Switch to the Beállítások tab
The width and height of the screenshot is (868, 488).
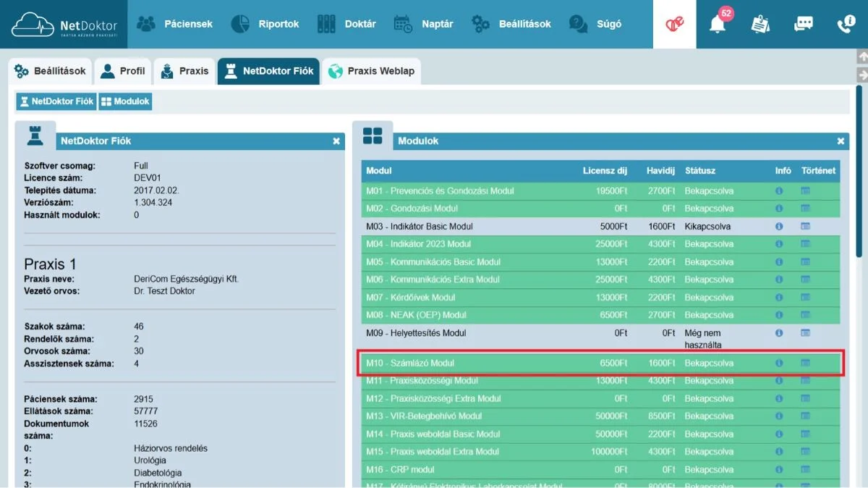click(x=50, y=71)
